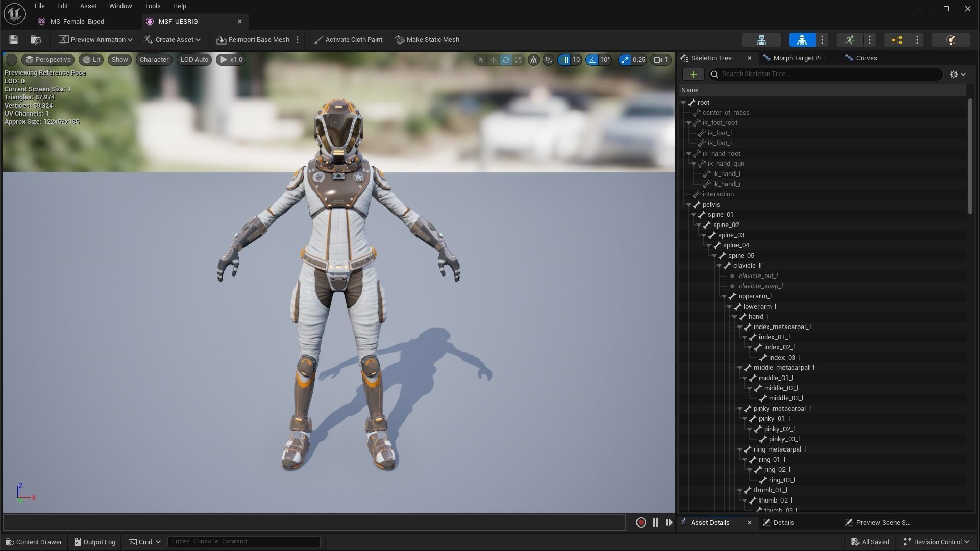
Task: Open camera speed setting dropdown
Action: (661, 60)
